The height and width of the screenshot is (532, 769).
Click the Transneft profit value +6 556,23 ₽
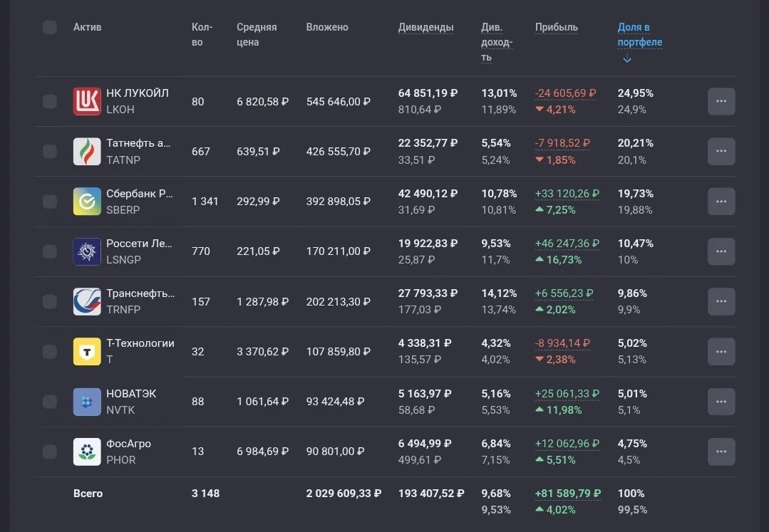coord(564,293)
